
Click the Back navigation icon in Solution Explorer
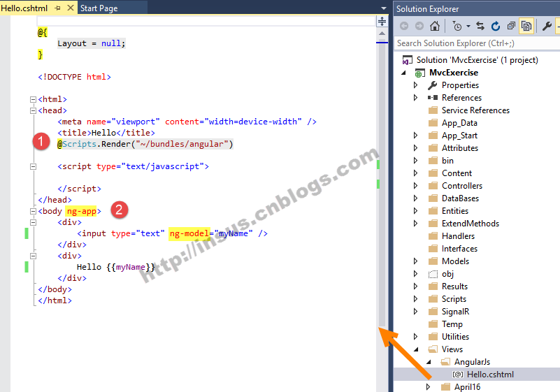point(404,26)
